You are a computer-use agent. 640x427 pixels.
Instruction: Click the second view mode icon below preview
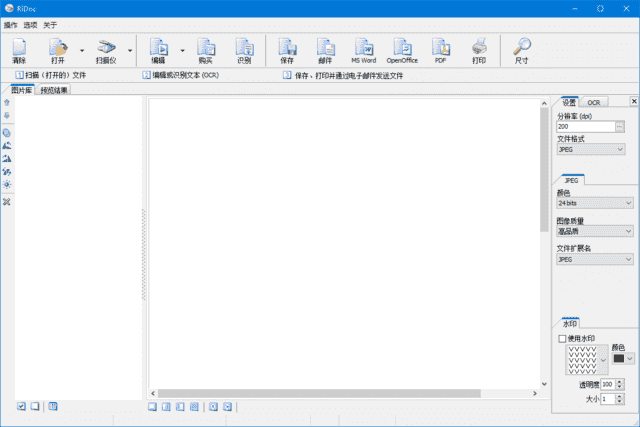tap(166, 407)
